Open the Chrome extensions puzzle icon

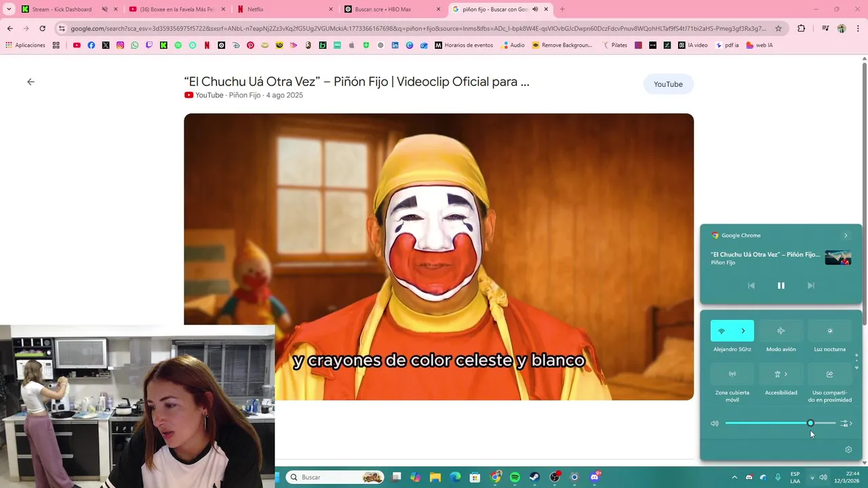pyautogui.click(x=802, y=28)
